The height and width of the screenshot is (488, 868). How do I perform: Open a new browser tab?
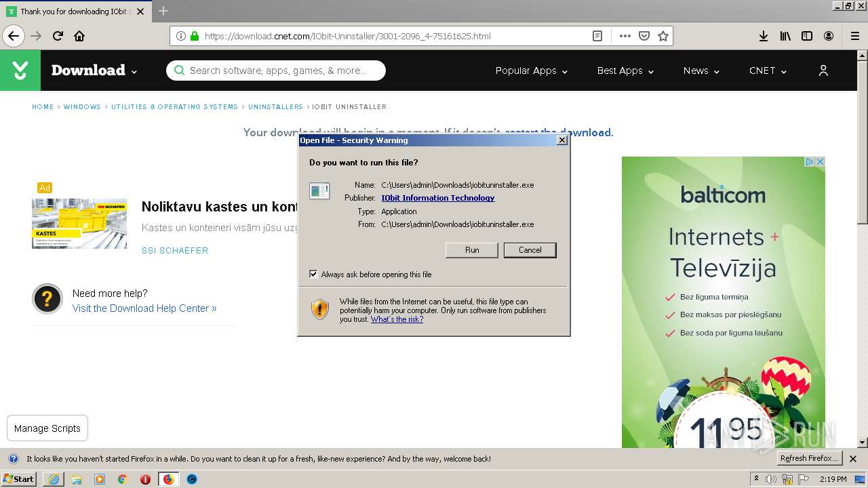coord(163,11)
